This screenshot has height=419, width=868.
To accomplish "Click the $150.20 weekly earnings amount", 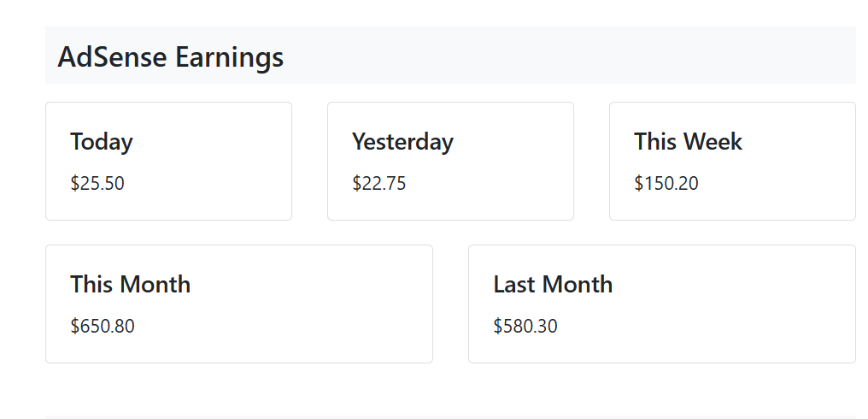I will pos(666,183).
